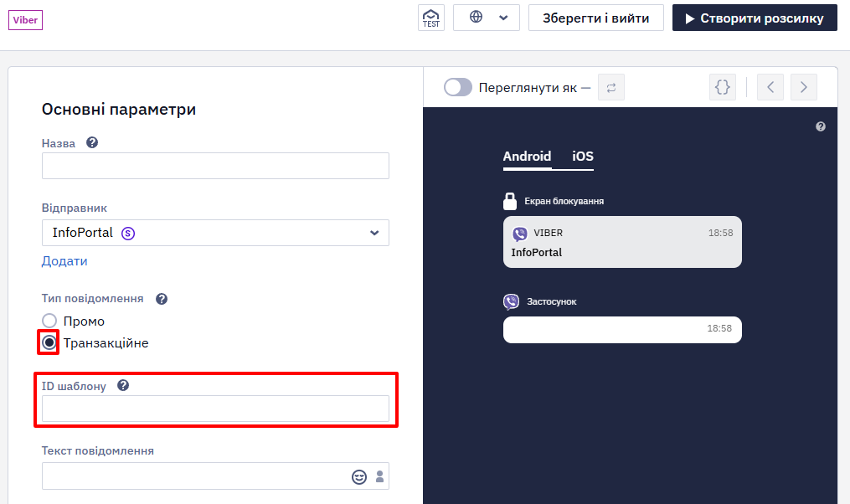
Task: Click the Відправник label
Action: click(75, 208)
